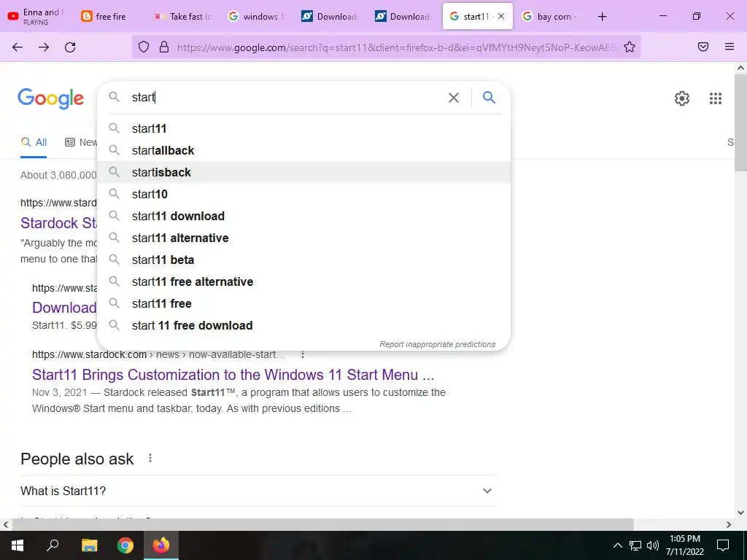The image size is (747, 560).
Task: Open File Explorer from the taskbar
Action: click(90, 545)
